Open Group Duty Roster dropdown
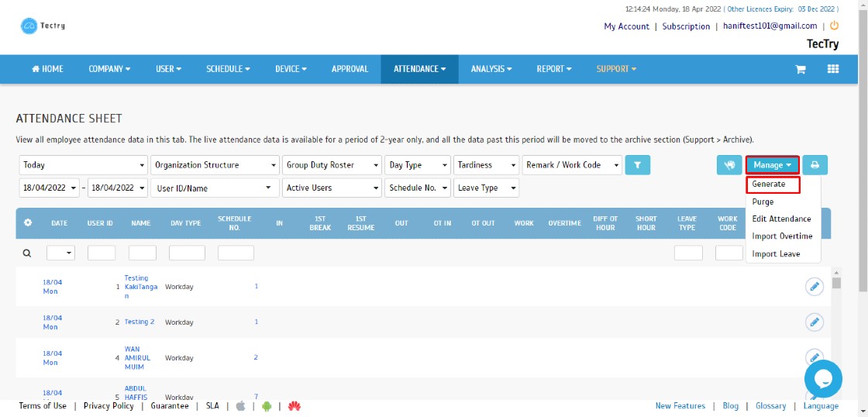 click(332, 165)
